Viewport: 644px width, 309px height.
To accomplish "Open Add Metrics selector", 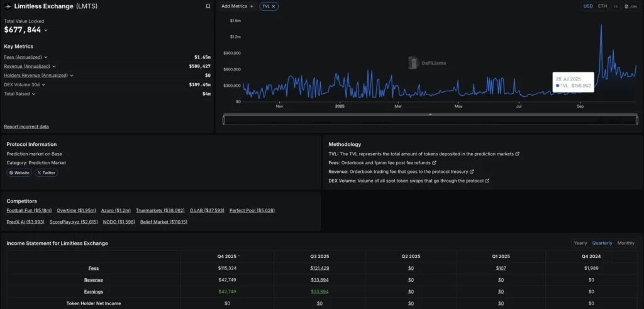I will tap(238, 6).
